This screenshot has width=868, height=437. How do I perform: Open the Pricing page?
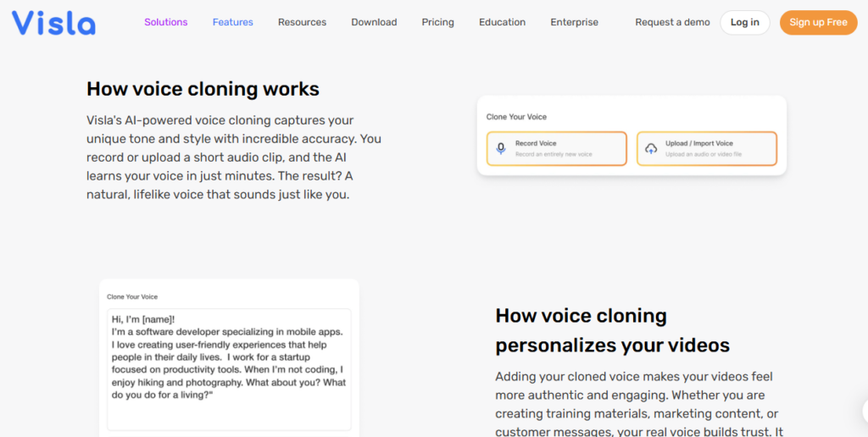click(437, 22)
